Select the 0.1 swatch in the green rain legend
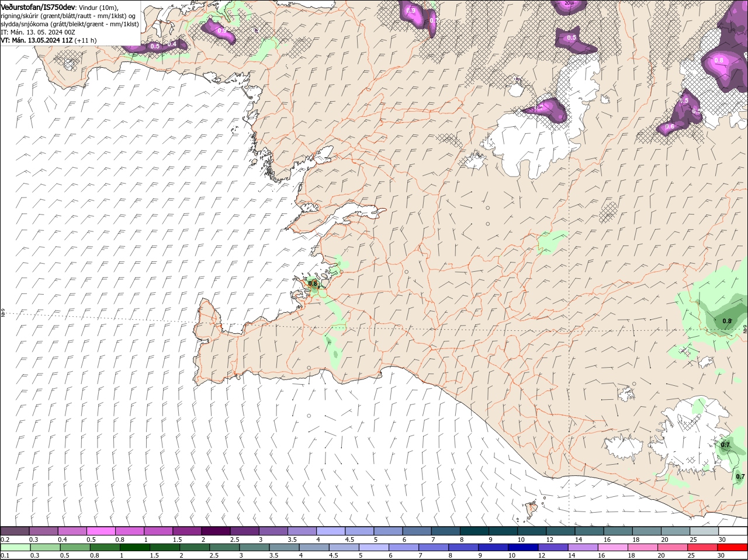Image resolution: width=748 pixels, height=560 pixels. (x=15, y=547)
